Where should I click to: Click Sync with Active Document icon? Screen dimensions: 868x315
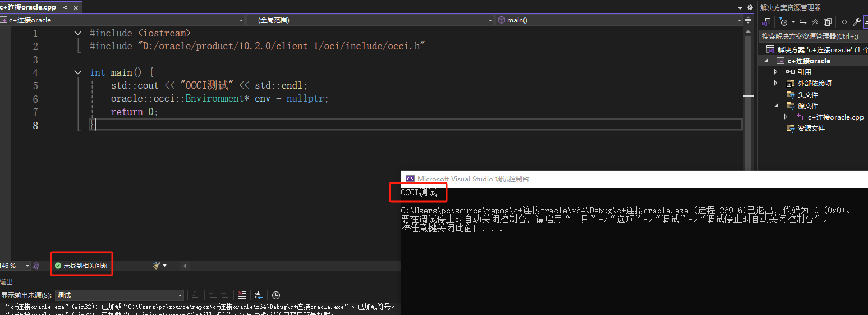803,22
